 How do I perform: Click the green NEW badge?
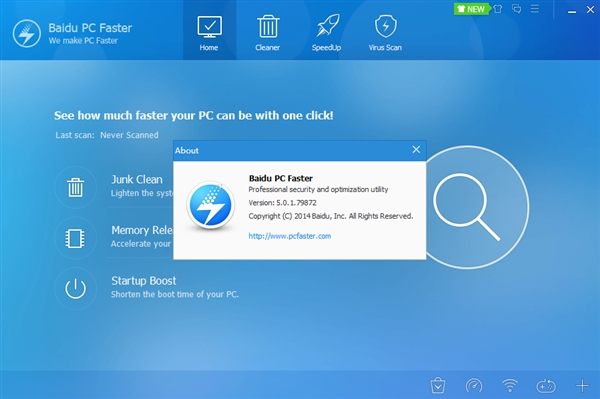(472, 9)
